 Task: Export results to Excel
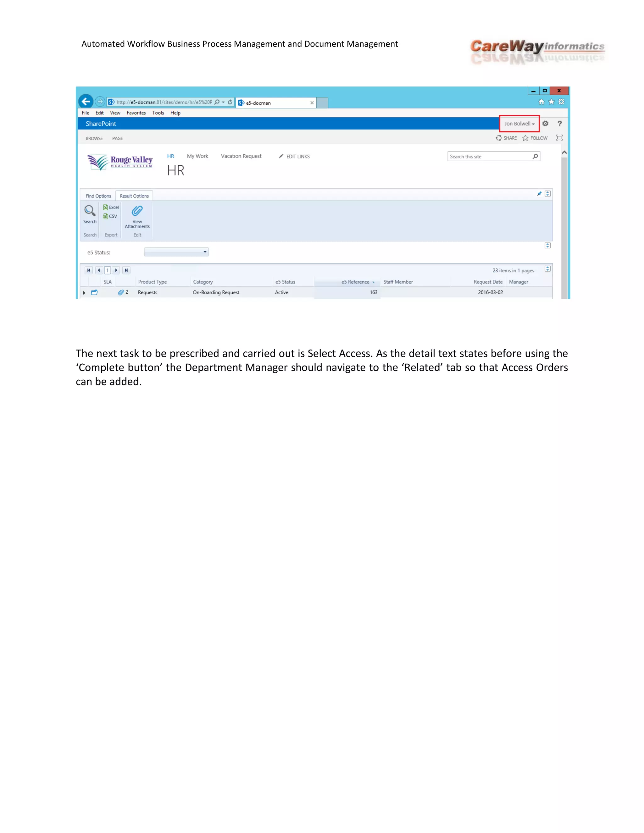[x=111, y=207]
